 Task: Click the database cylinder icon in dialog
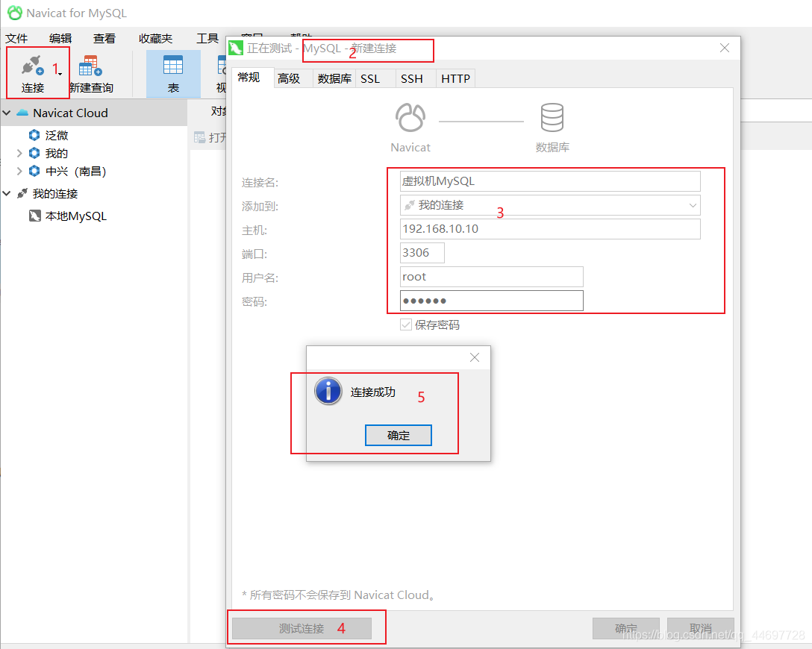(552, 117)
